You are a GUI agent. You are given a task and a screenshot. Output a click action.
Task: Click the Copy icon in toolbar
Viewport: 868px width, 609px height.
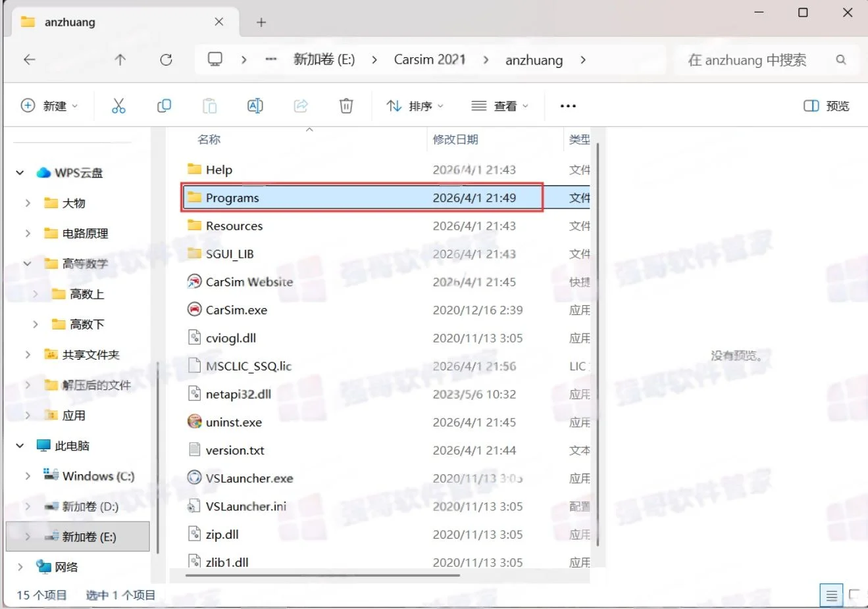164,106
